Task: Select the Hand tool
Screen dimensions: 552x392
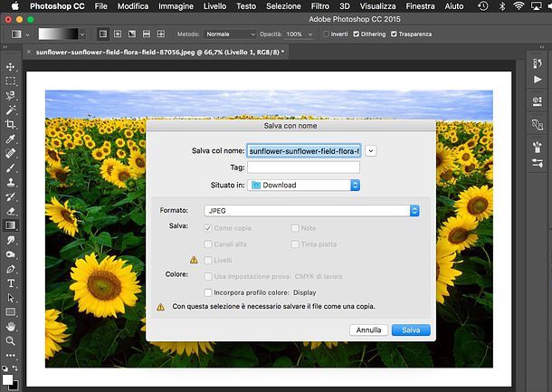Action: pyautogui.click(x=11, y=326)
